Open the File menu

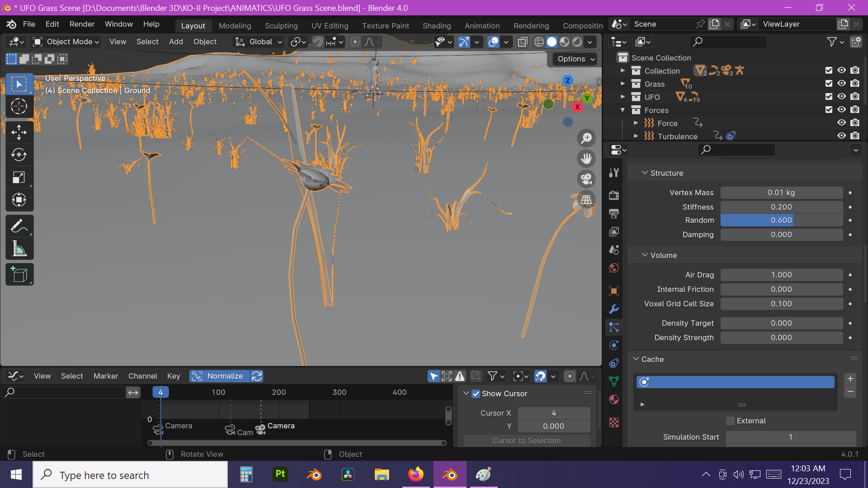pyautogui.click(x=29, y=24)
